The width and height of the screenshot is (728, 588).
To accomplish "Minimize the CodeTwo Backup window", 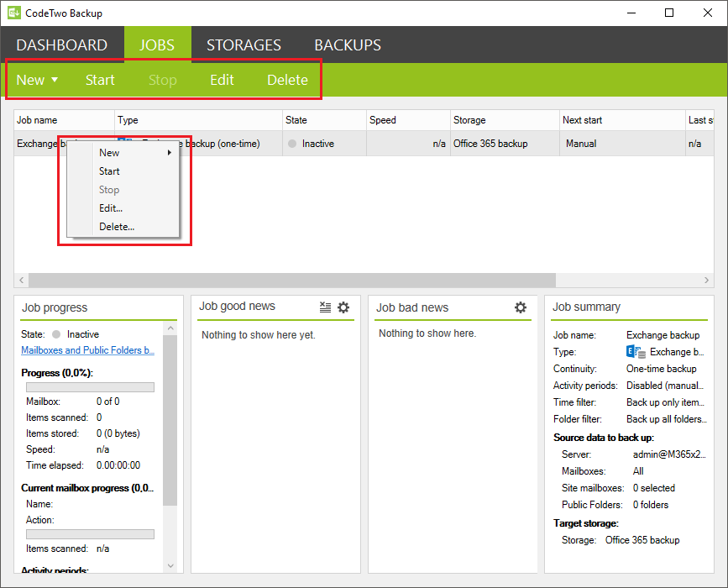I will 631,13.
